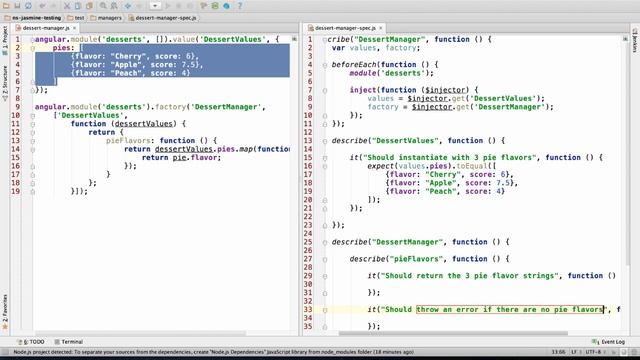Open the Event Log panel

tap(609, 342)
